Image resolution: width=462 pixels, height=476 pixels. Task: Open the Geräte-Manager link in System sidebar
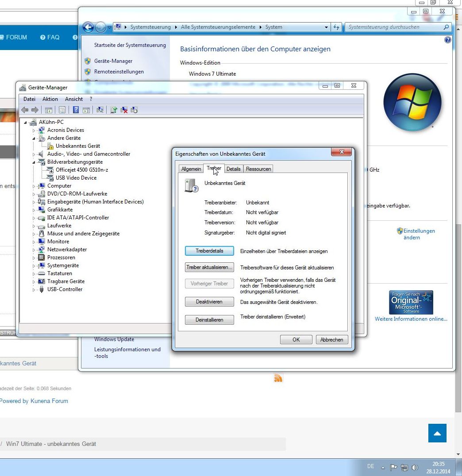(x=113, y=61)
